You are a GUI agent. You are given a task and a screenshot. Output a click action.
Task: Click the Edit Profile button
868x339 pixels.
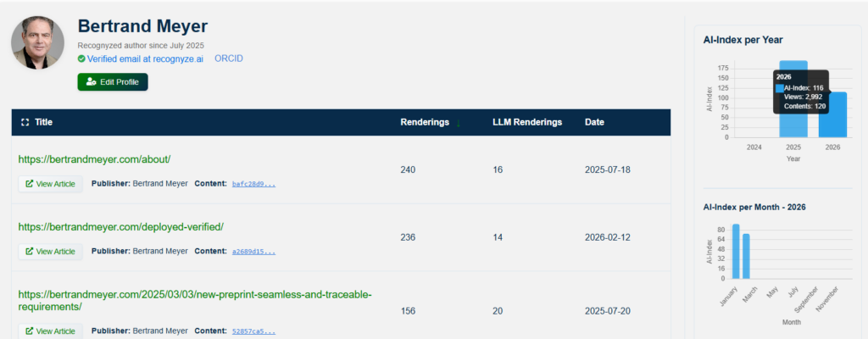113,81
